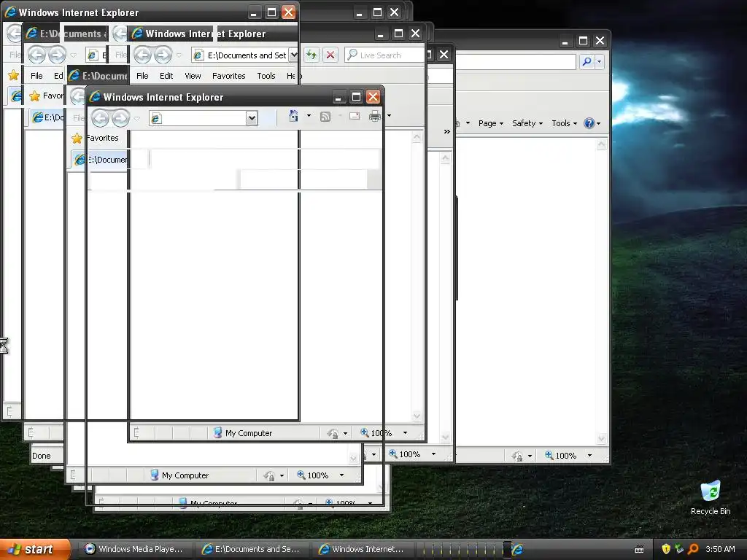747x560 pixels.
Task: Open the dropdown arrow beside the Print icon
Action: point(390,116)
